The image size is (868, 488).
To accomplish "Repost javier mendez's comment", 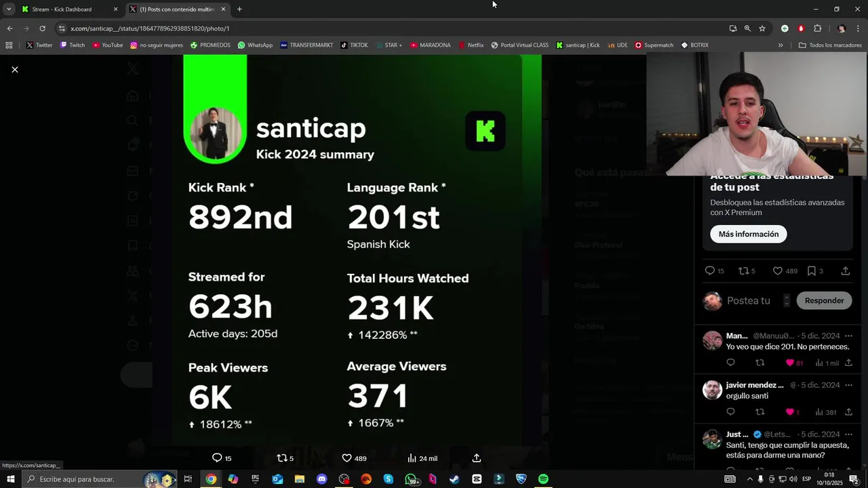I will [759, 412].
